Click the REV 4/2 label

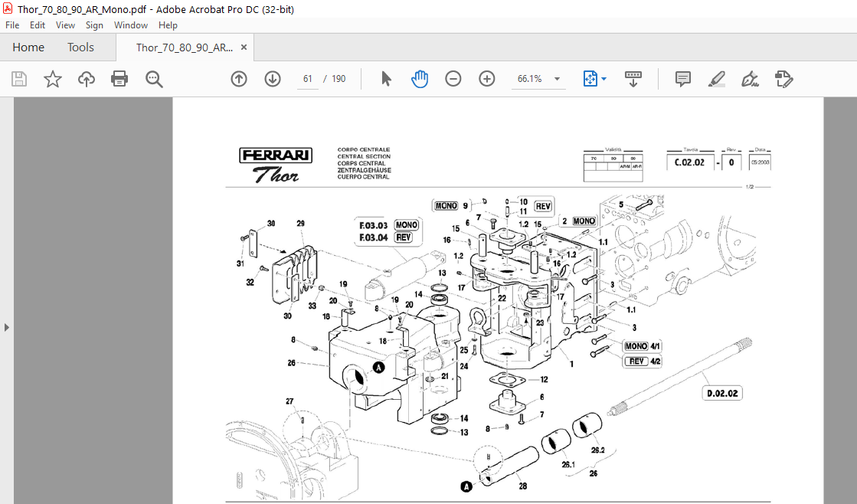click(643, 362)
